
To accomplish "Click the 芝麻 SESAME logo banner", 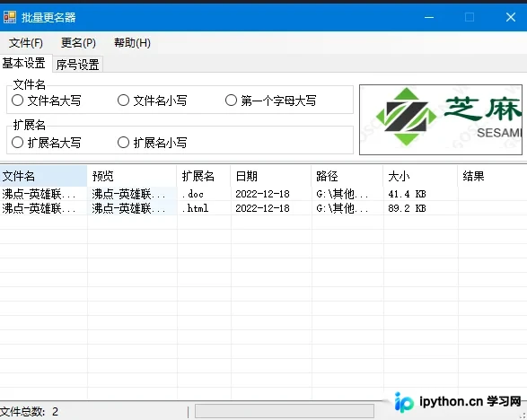I will tap(441, 119).
